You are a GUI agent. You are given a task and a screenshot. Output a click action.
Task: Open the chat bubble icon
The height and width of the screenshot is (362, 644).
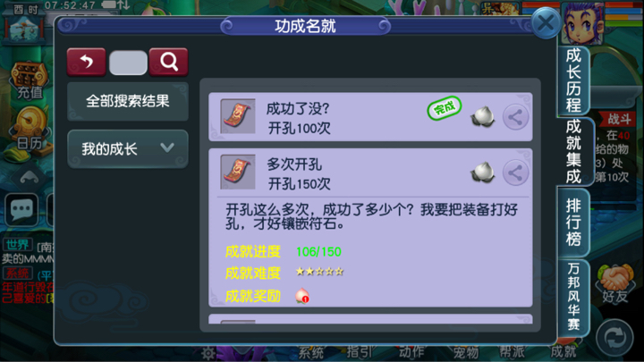21,209
